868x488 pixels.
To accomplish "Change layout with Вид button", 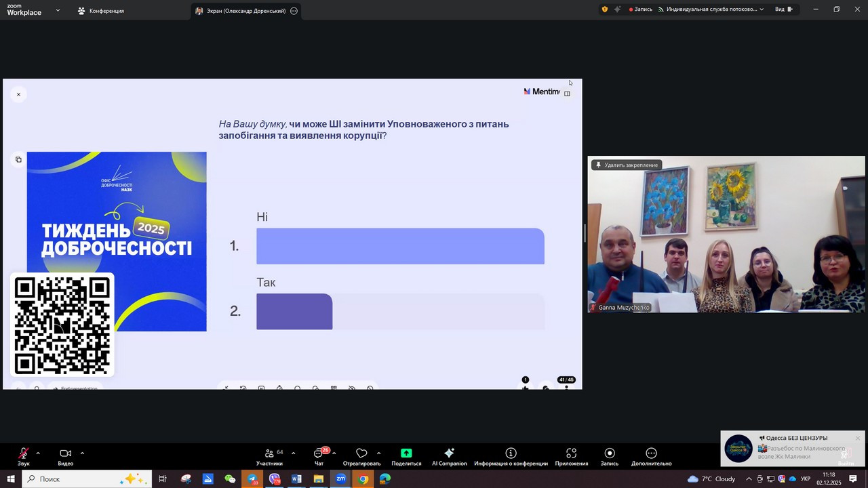I will coord(784,9).
